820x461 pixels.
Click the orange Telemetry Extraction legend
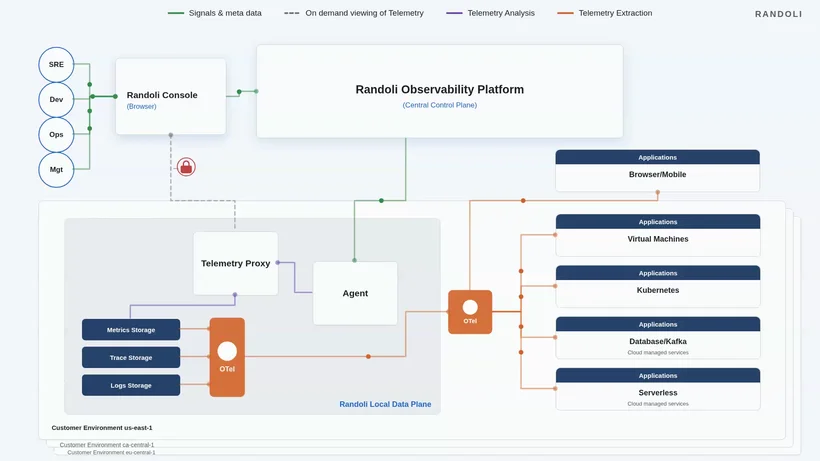605,13
